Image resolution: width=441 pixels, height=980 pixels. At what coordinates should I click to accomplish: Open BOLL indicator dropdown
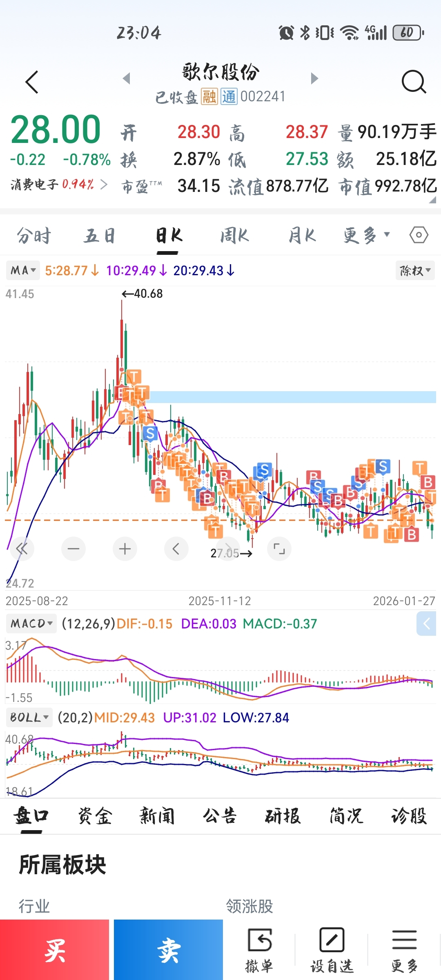pos(29,717)
